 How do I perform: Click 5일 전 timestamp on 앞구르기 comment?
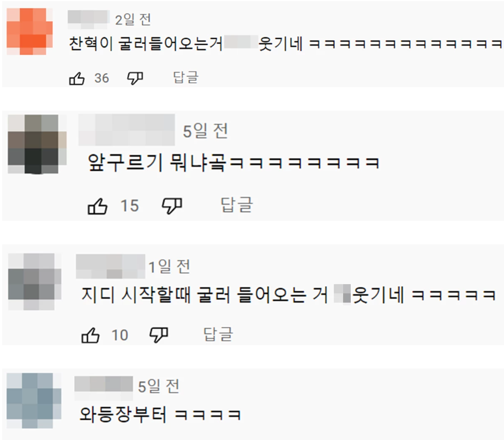tap(206, 131)
